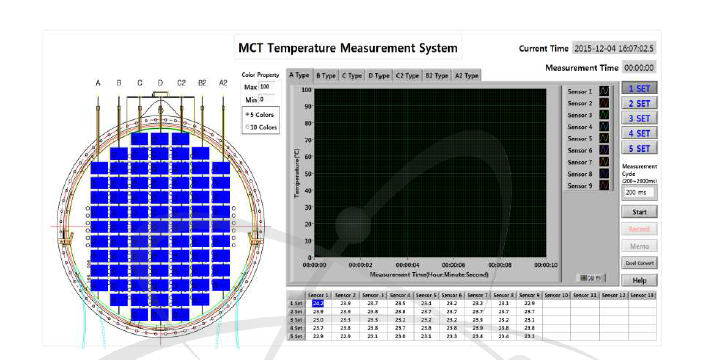Click the Sensor 4 plot legend icon
This screenshot has width=713, height=360.
coord(604,127)
